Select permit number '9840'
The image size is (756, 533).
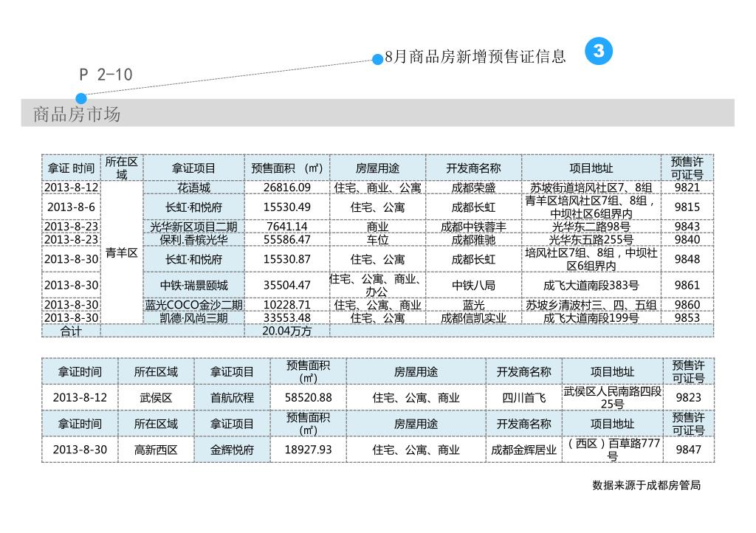pos(687,239)
